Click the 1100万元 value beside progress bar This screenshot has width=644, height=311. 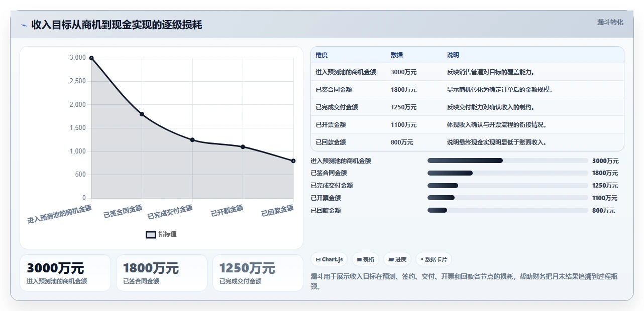click(605, 198)
